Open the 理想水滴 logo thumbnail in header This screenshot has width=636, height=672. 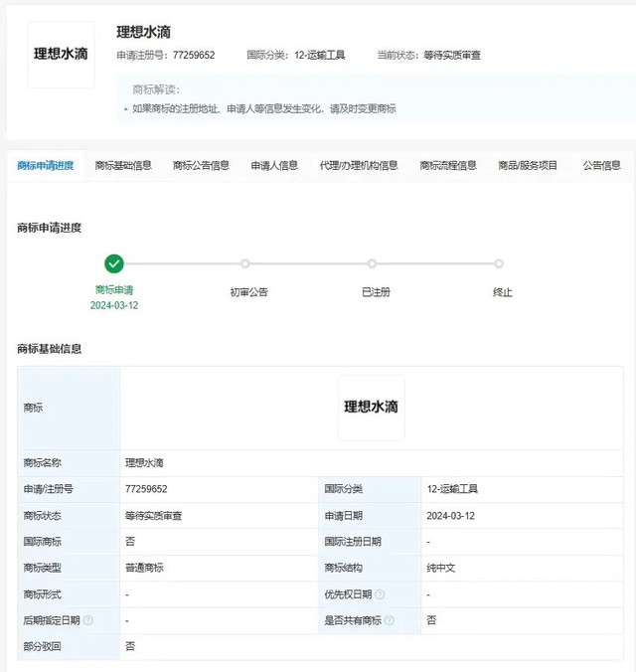[62, 55]
